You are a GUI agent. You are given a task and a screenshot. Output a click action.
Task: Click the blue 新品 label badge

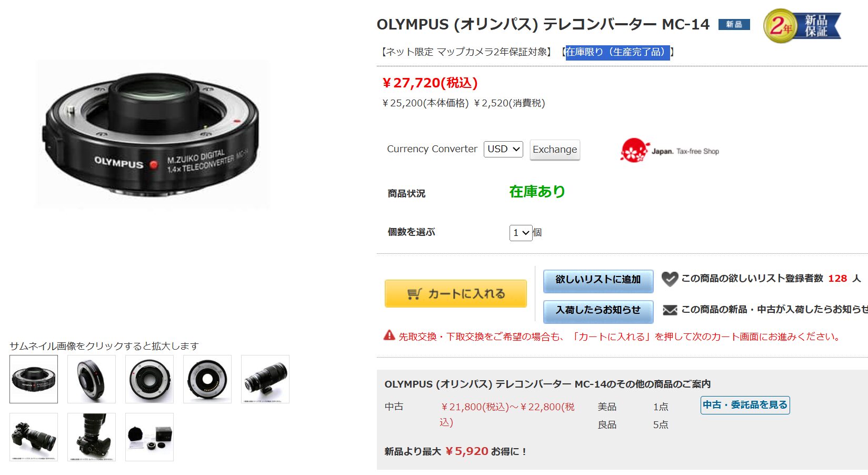(734, 24)
